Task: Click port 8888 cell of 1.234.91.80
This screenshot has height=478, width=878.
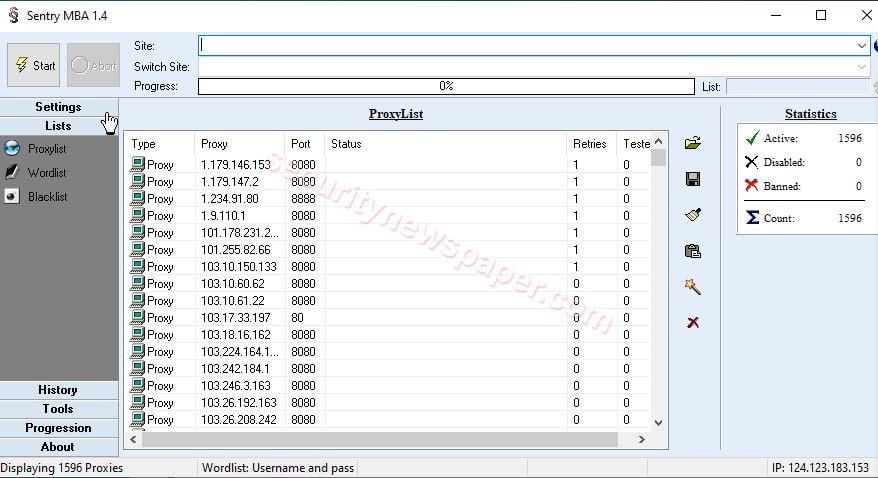Action: [303, 199]
